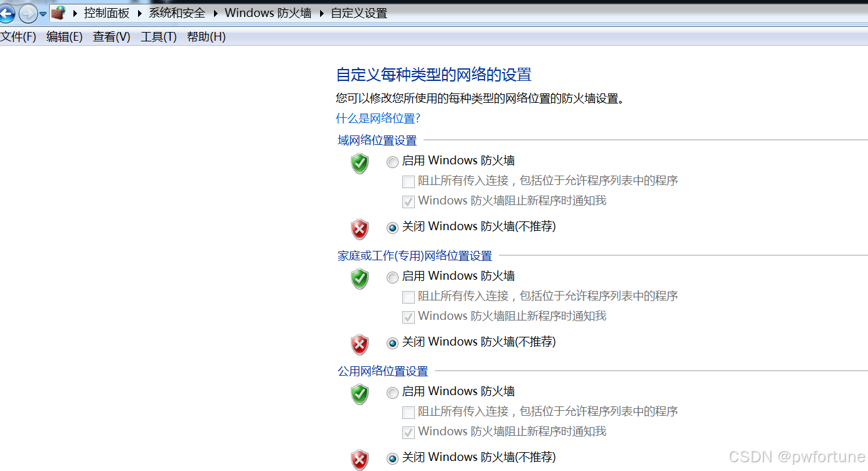The width and height of the screenshot is (868, 471).
Task: Expand the breadcrumb arrow after Windows 防火墙
Action: pos(321,13)
